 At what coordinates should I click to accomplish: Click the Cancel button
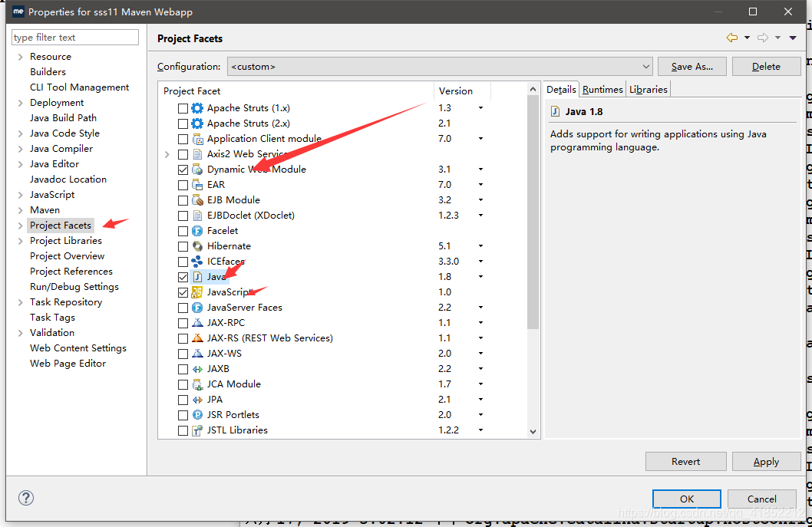762,499
